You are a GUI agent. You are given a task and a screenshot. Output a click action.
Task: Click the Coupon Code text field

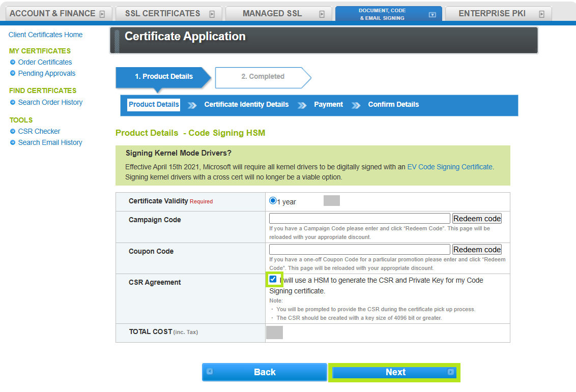click(359, 250)
